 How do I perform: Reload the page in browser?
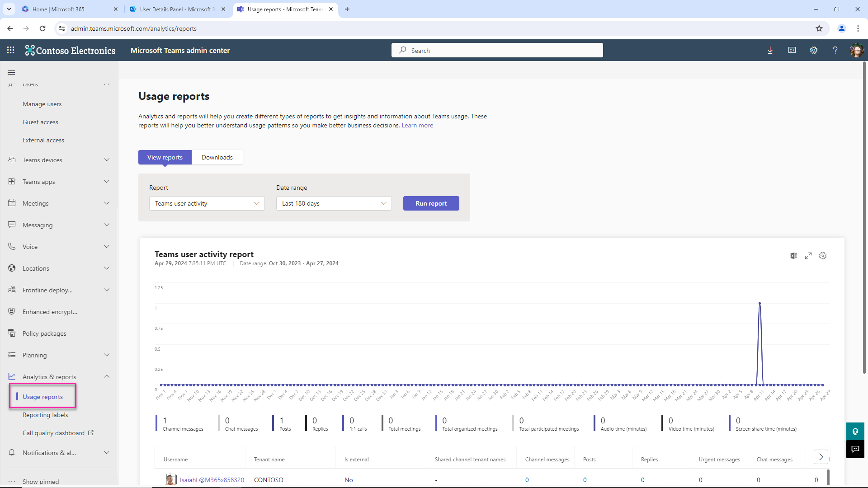click(42, 28)
